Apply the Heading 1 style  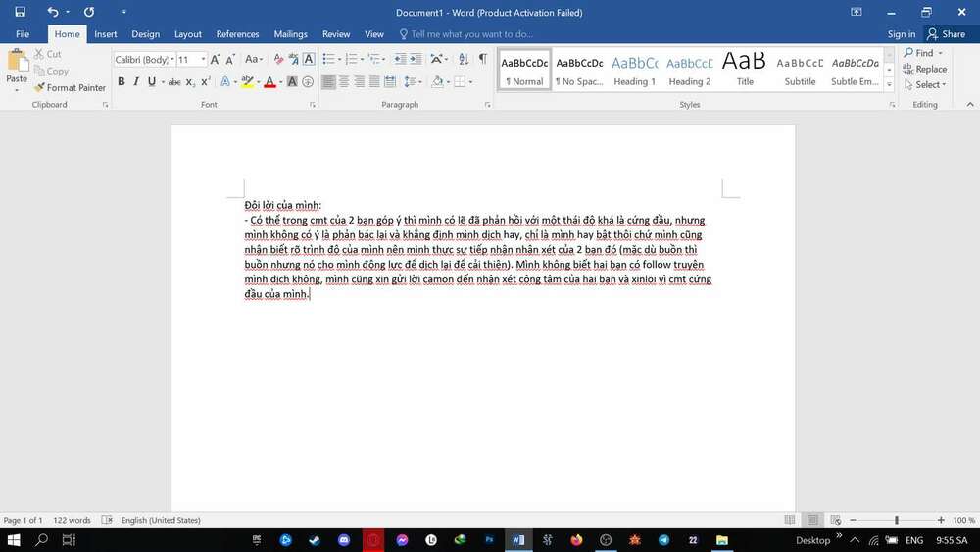(635, 70)
